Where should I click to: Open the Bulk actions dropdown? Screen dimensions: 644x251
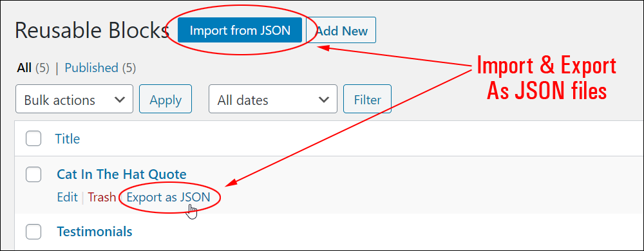(x=74, y=99)
